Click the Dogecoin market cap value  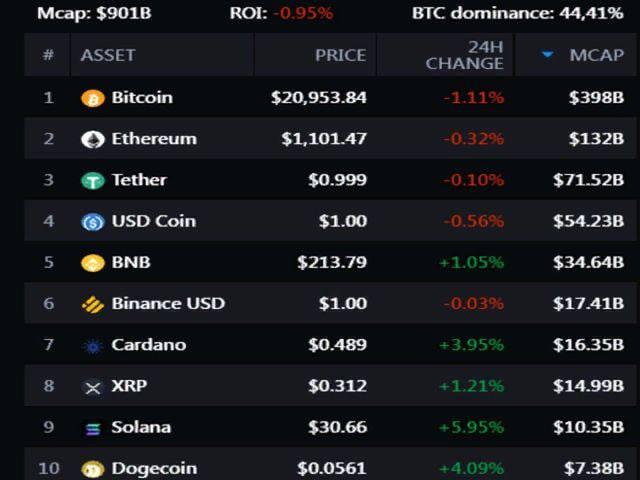pos(594,468)
